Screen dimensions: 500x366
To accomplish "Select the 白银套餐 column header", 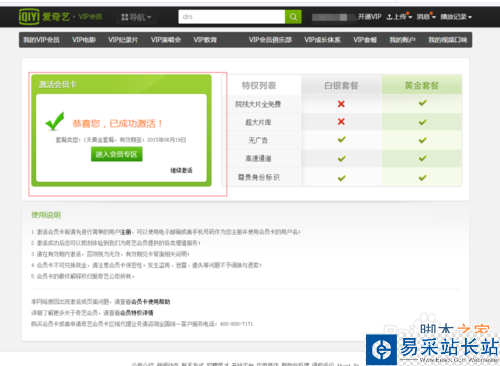I will pos(341,86).
